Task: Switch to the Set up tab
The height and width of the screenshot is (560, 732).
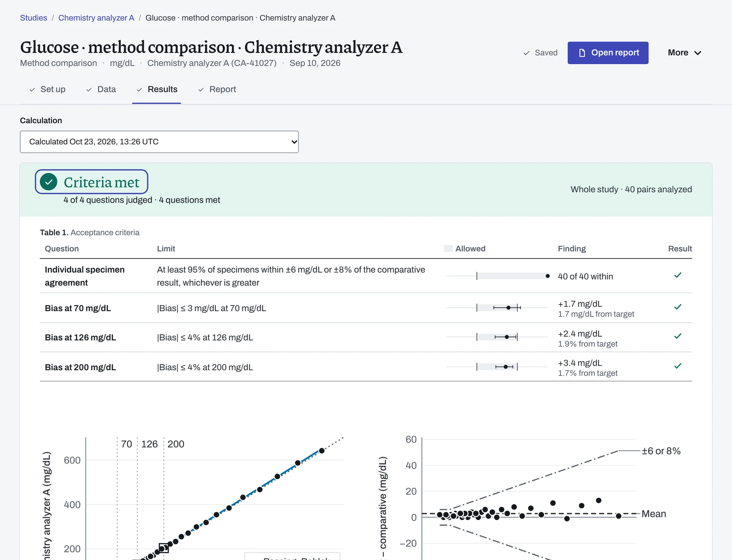Action: [x=48, y=89]
